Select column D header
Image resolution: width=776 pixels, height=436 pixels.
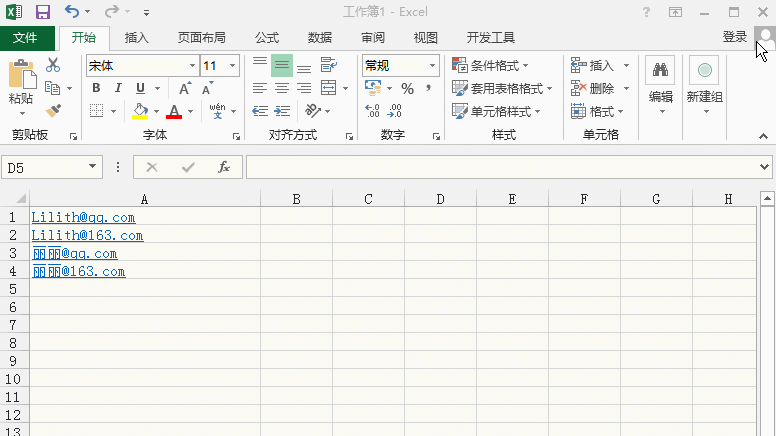point(440,199)
